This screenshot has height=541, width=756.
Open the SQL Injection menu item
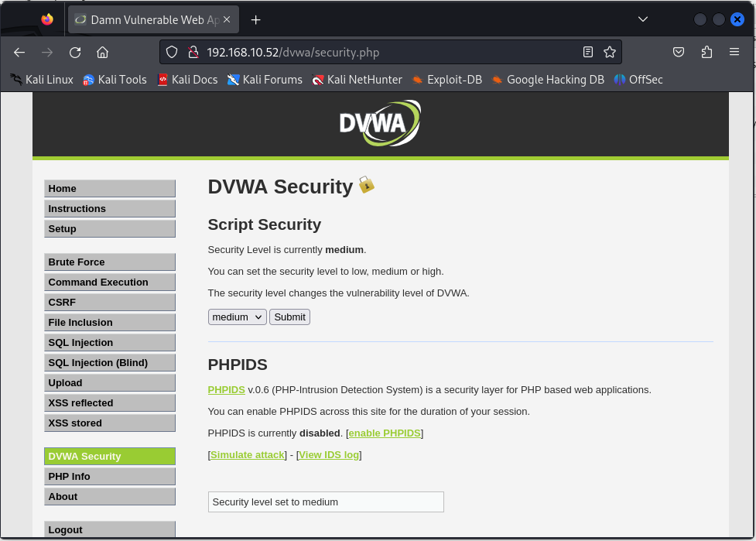110,343
